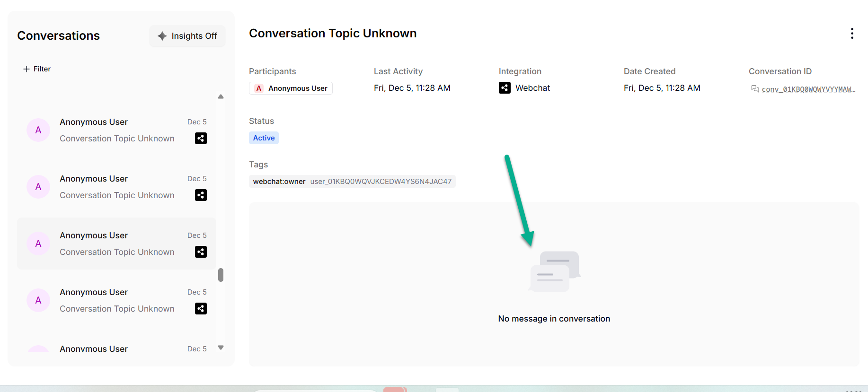Image resolution: width=868 pixels, height=392 pixels.
Task: Click the fourth conversation's Webchat icon
Action: pyautogui.click(x=201, y=309)
